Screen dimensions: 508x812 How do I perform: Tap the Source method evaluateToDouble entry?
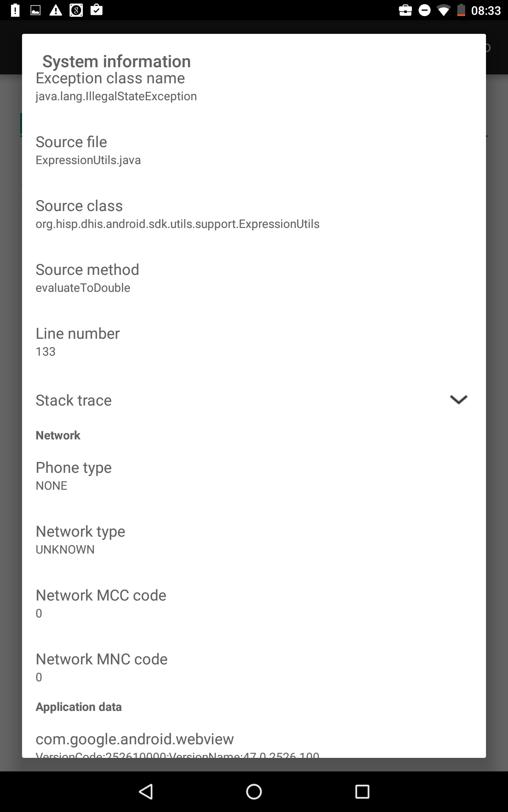click(87, 278)
